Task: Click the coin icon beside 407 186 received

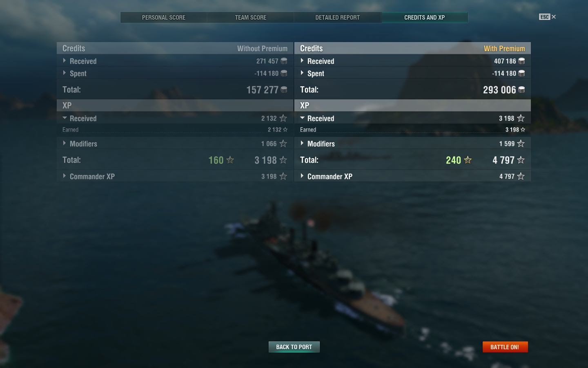Action: 521,61
